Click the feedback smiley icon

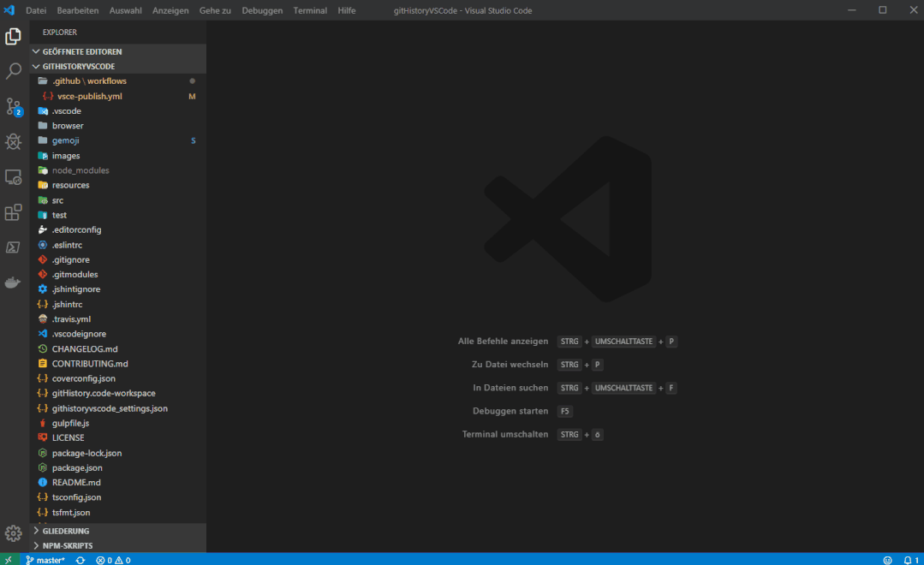(887, 560)
